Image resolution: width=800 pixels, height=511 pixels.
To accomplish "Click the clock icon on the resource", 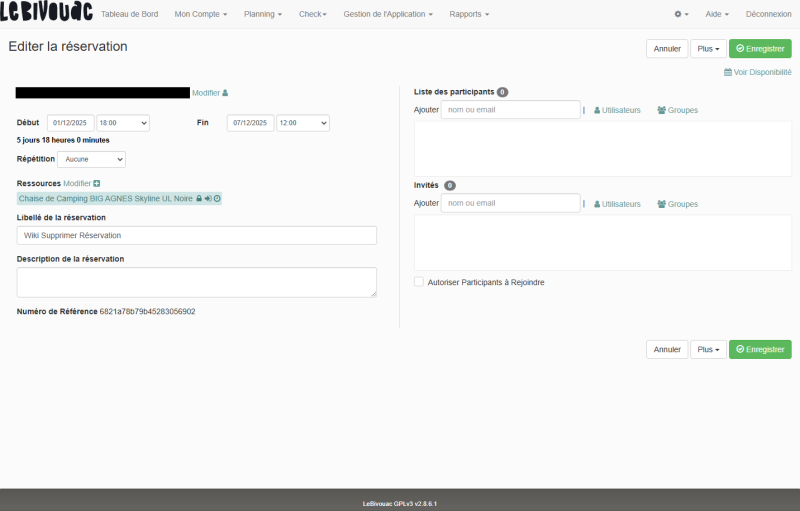I will tap(217, 198).
